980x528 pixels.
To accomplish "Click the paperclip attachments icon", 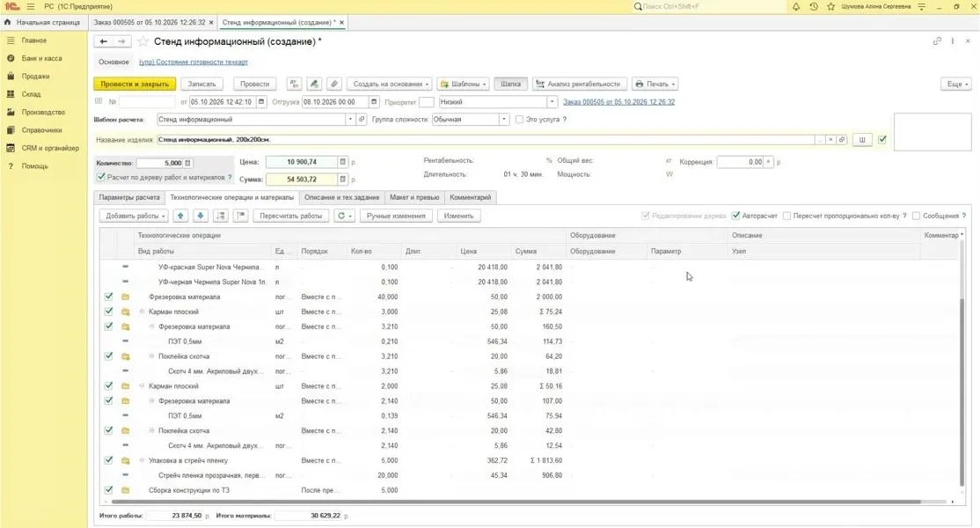I will click(x=334, y=84).
